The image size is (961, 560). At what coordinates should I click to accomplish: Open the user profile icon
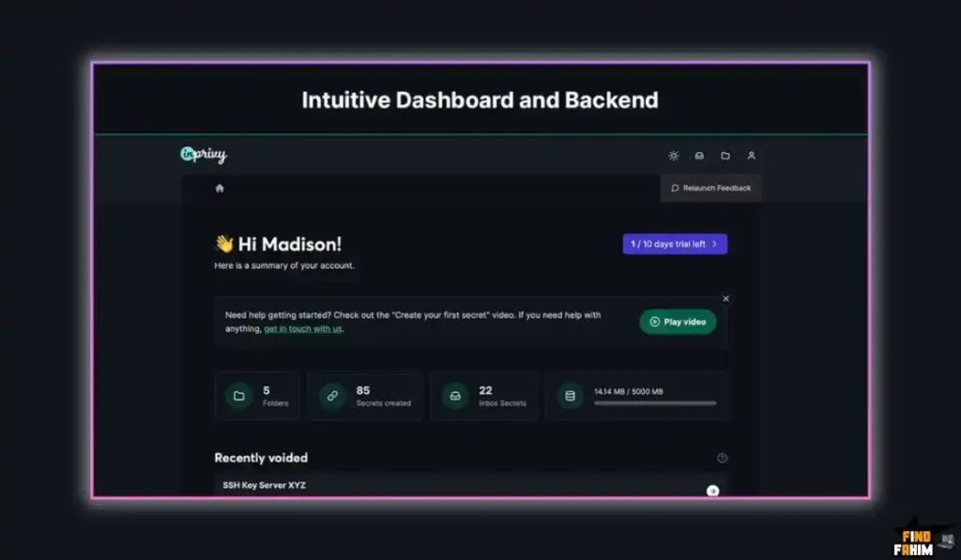tap(751, 156)
